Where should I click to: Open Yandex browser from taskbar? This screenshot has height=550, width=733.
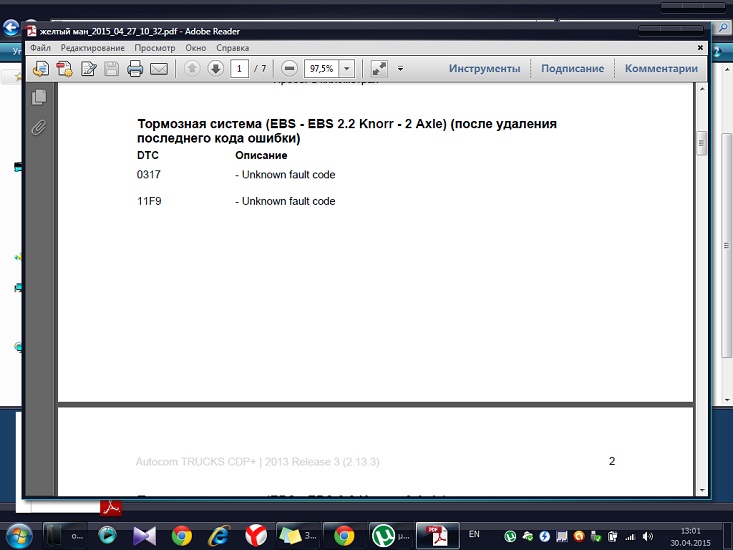click(x=256, y=535)
